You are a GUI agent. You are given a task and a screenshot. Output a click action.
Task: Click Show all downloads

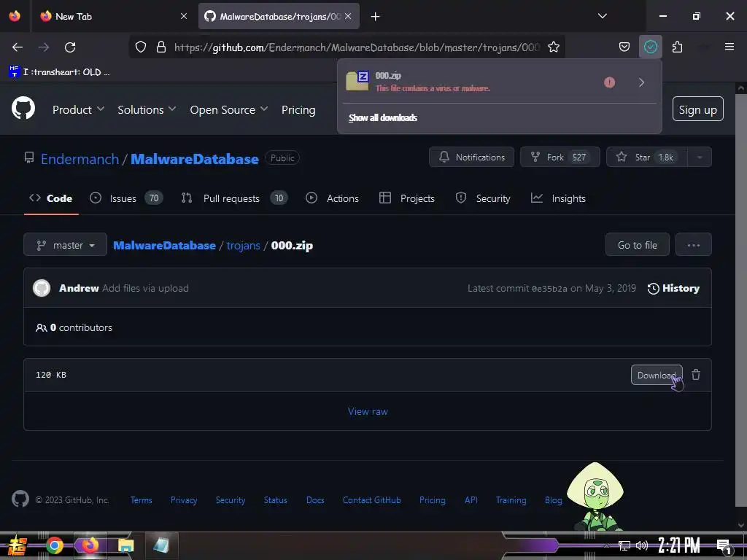point(382,117)
